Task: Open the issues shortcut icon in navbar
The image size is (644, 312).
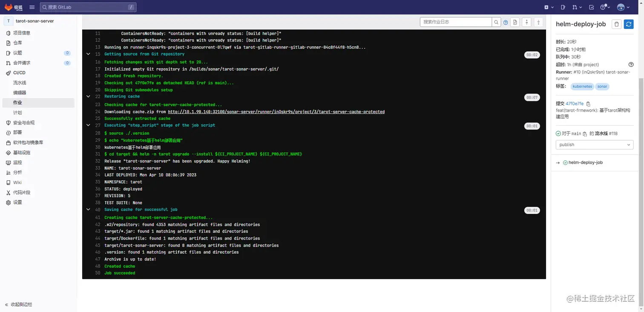Action: pos(563,7)
